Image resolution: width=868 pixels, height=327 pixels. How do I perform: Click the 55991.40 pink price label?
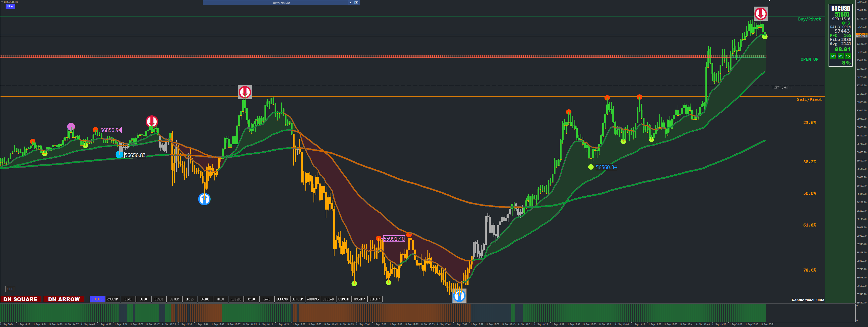coord(394,239)
